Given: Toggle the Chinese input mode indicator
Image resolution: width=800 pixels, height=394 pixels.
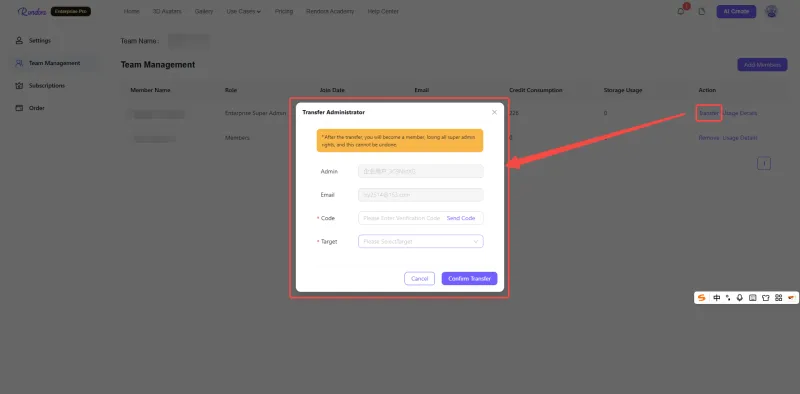Looking at the screenshot, I should [x=717, y=298].
